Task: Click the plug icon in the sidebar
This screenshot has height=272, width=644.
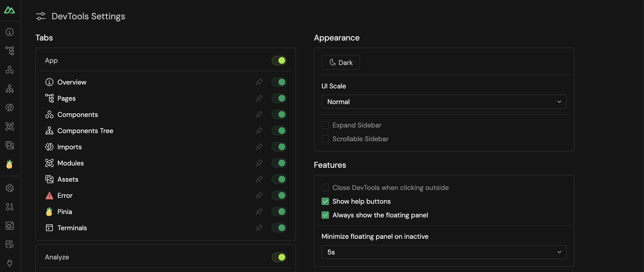Action: (x=9, y=263)
